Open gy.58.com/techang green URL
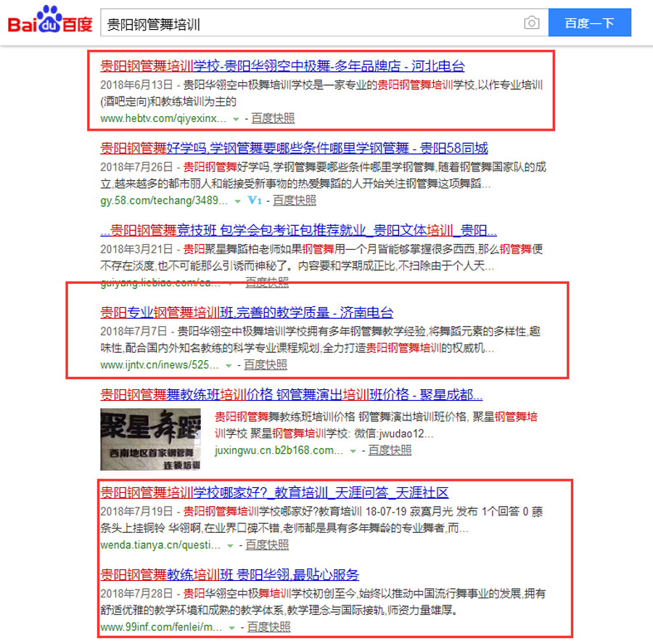Viewport: 653px width, 644px height. (x=164, y=200)
